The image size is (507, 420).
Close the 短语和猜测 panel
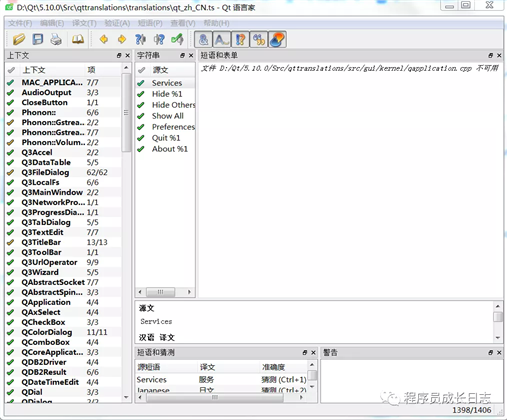[313, 352]
